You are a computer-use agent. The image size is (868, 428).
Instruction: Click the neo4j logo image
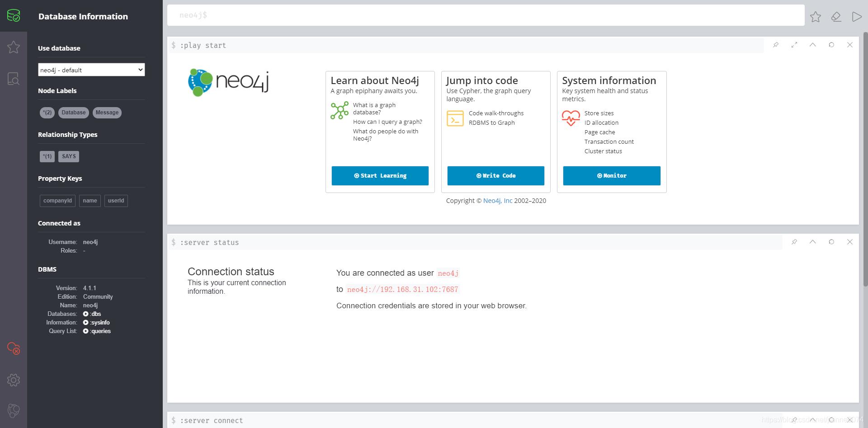[x=228, y=82]
